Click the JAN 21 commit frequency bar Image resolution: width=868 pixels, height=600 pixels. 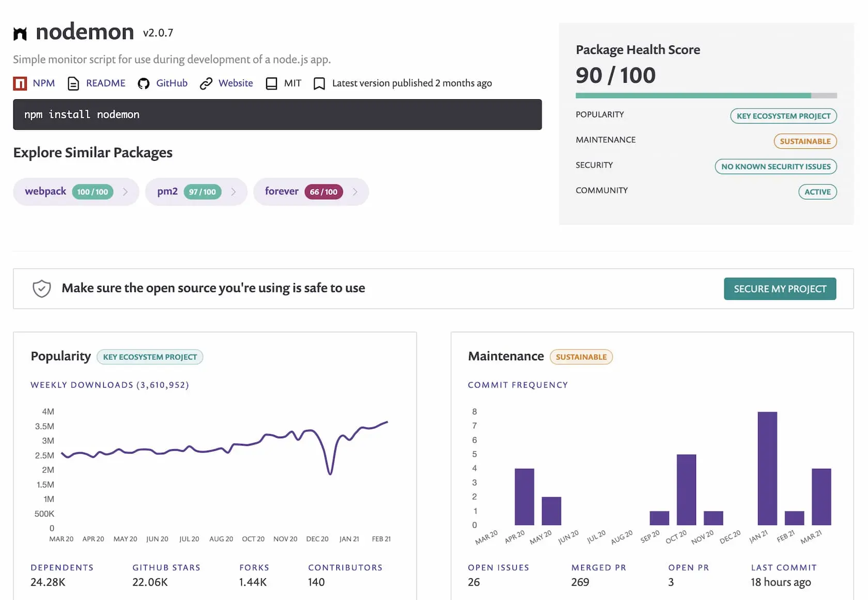coord(767,468)
